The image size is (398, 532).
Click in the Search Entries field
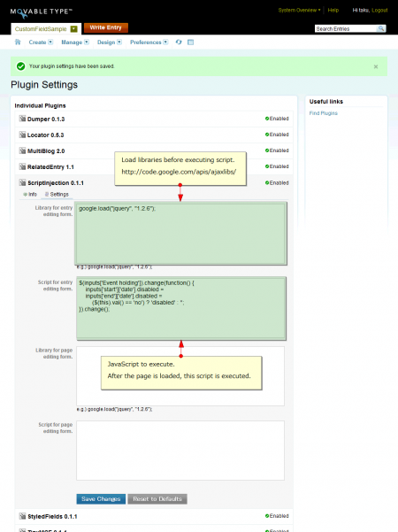point(346,29)
